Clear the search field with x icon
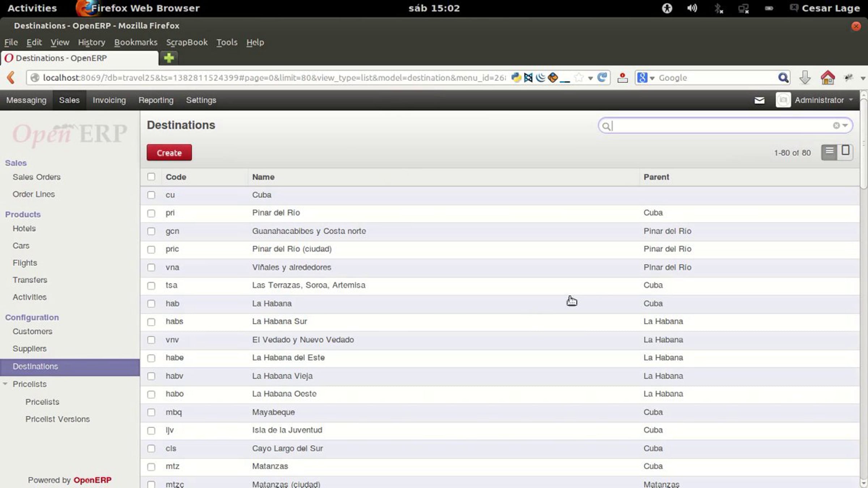The height and width of the screenshot is (488, 868). pos(836,125)
